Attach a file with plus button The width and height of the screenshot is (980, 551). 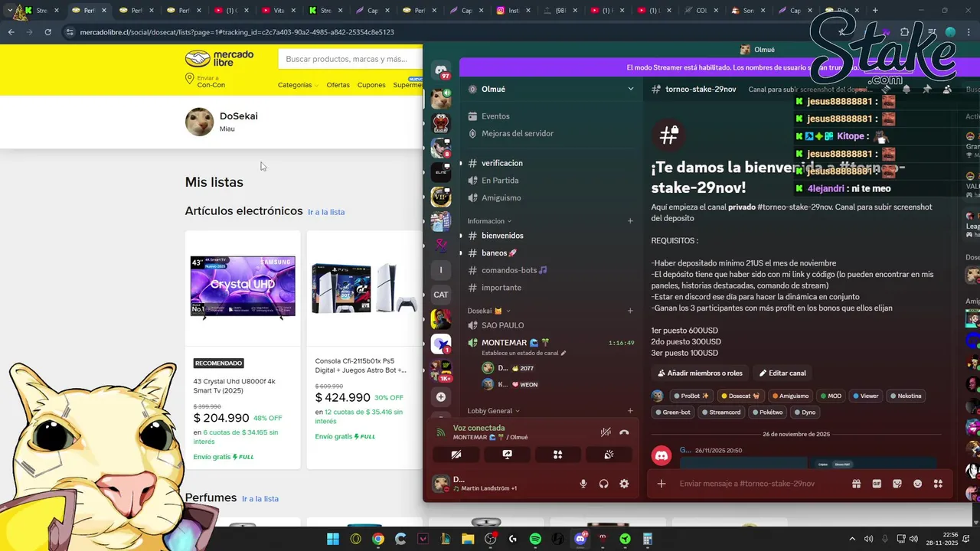point(661,484)
